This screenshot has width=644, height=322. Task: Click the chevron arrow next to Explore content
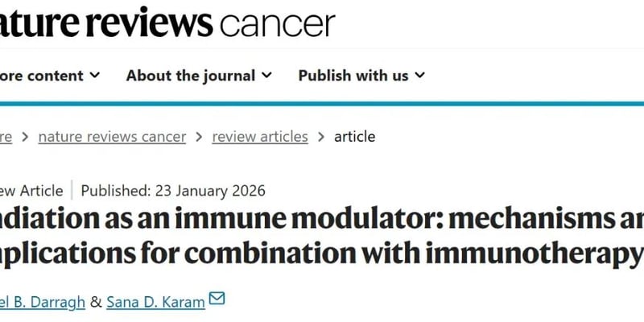click(x=95, y=76)
